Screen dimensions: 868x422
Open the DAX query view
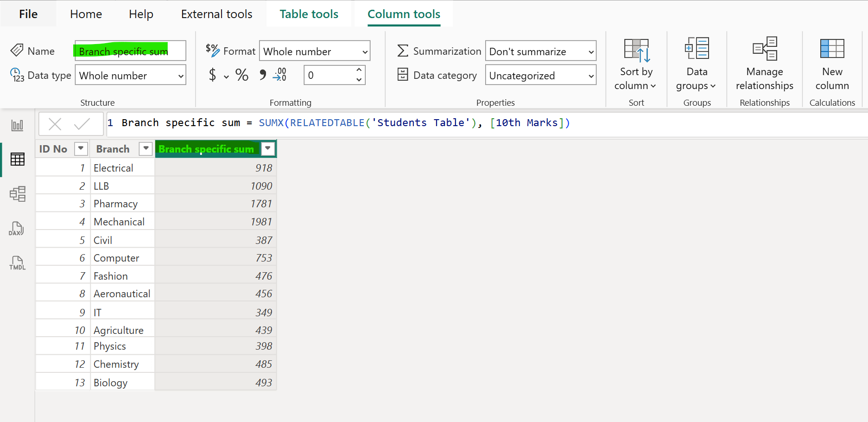tap(17, 228)
